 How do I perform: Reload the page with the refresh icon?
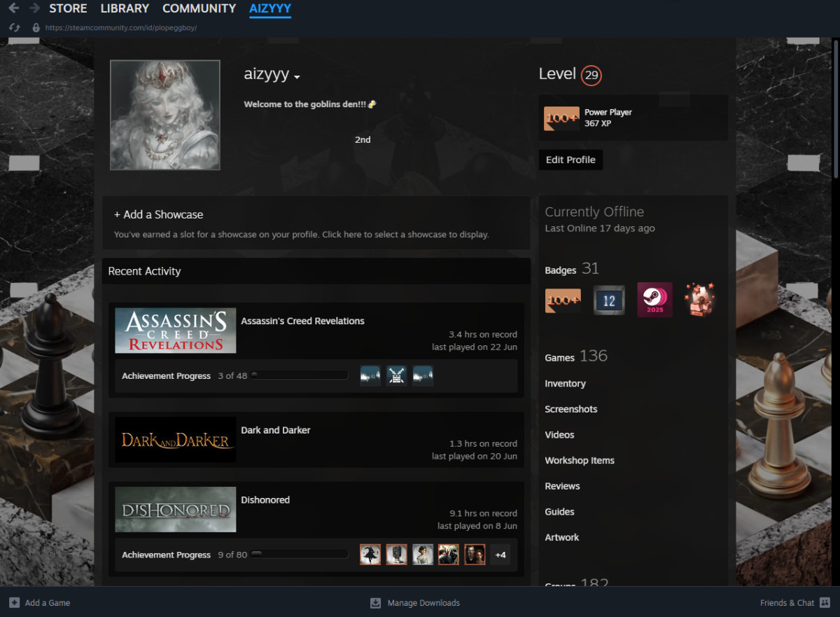[14, 27]
